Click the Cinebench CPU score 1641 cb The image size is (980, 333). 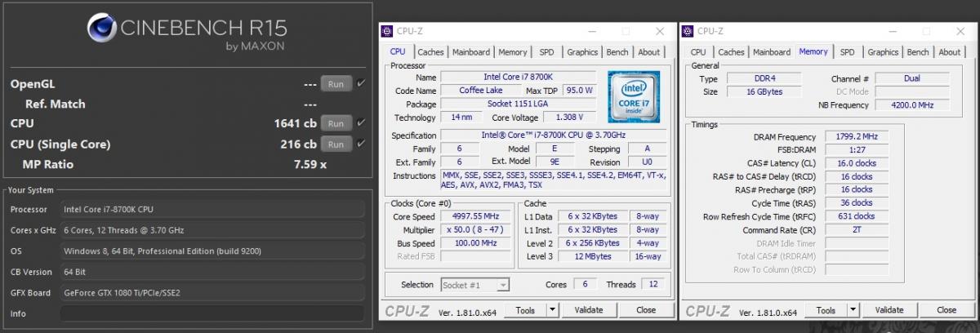295,124
